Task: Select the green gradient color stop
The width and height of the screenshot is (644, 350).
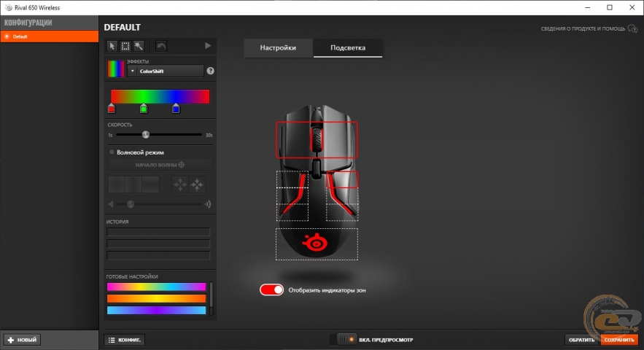Action: (x=144, y=109)
